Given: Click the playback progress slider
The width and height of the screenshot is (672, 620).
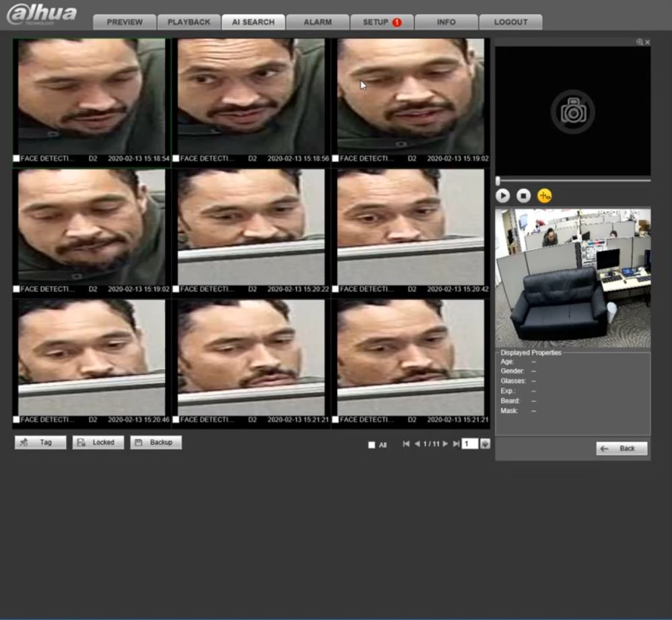Looking at the screenshot, I should (x=573, y=180).
